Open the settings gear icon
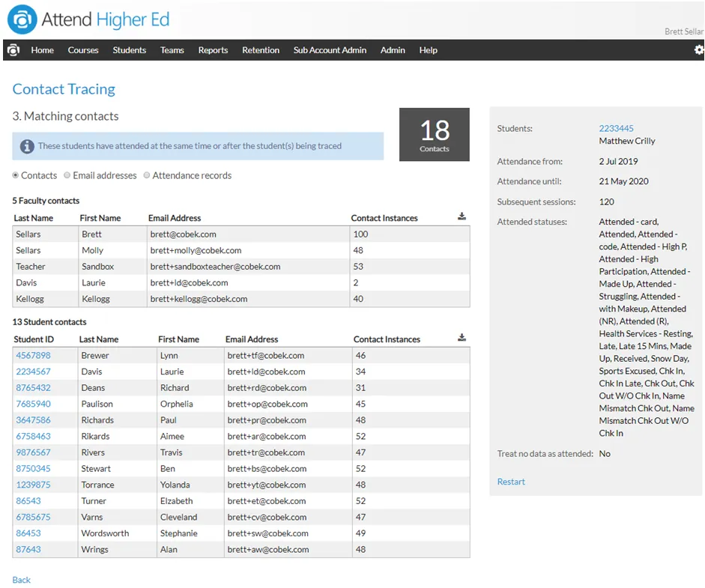The height and width of the screenshot is (588, 705). 699,50
